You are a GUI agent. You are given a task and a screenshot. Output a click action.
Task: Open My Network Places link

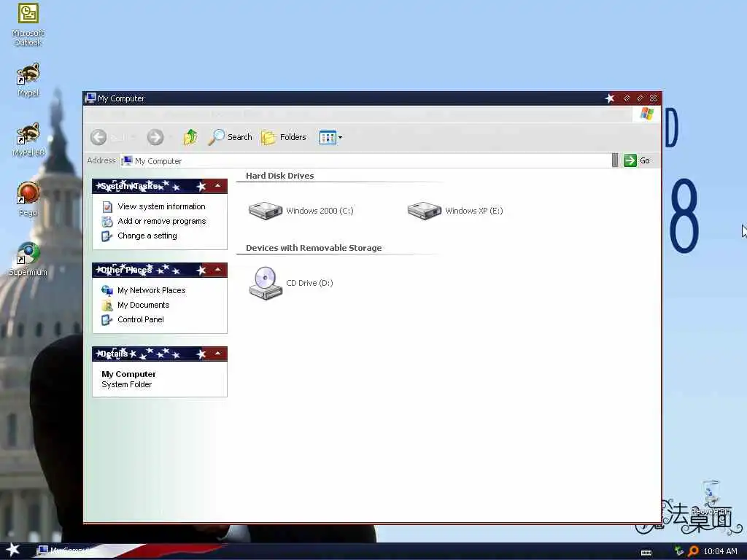point(152,290)
